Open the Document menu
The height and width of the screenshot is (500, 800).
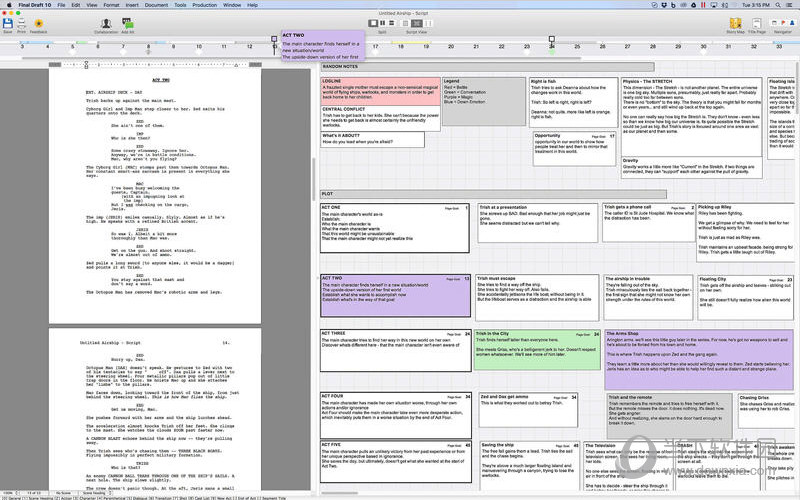(156, 5)
